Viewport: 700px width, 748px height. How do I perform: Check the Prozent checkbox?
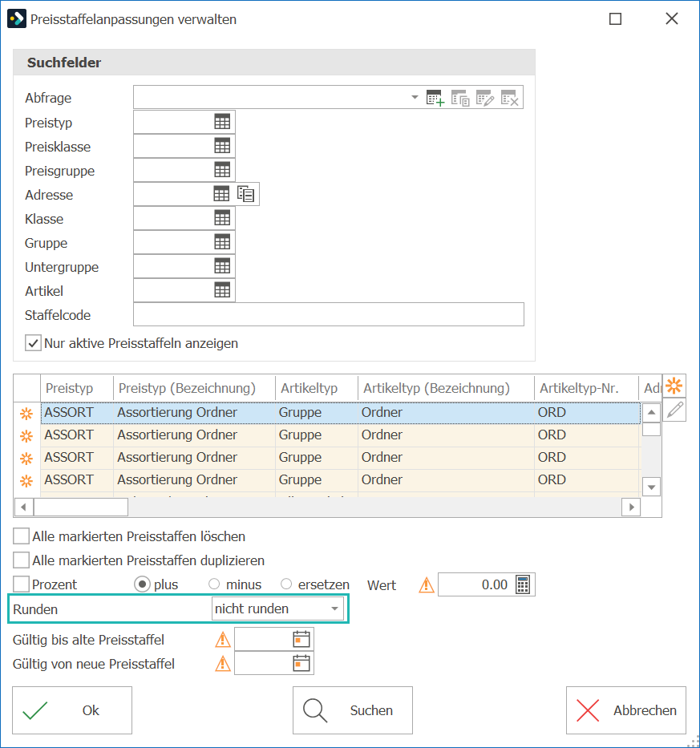click(x=21, y=584)
